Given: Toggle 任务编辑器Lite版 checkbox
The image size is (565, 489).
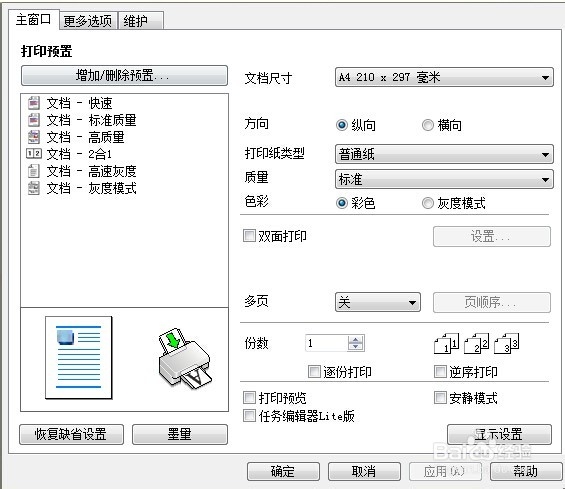Looking at the screenshot, I should coord(249,415).
